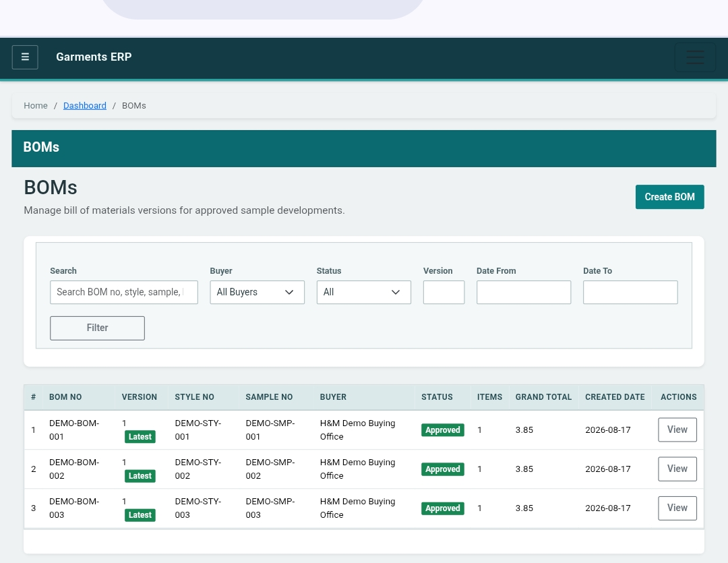Expand the Status dropdown
Screen dimensions: 728x563
coord(363,292)
